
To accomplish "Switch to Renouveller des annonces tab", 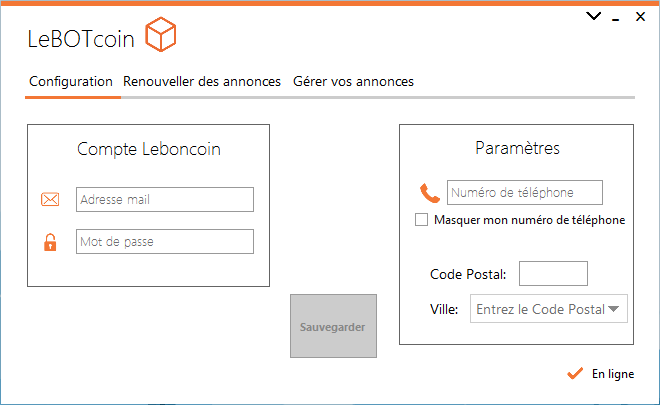I will click(202, 81).
